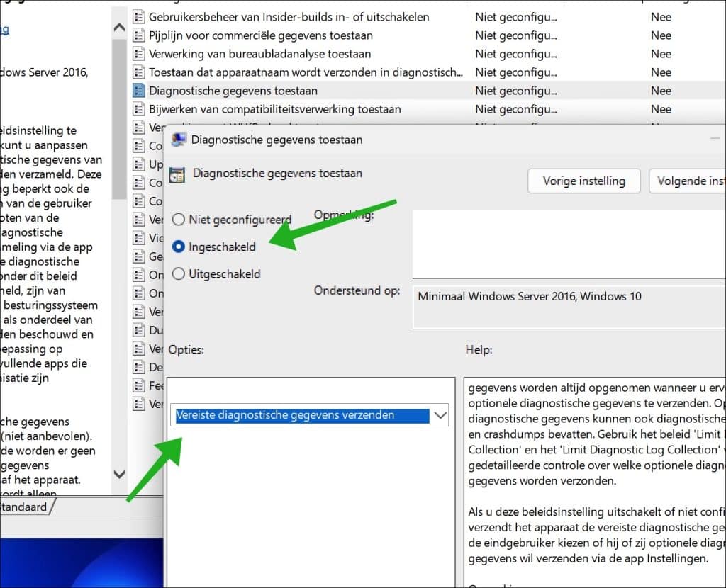This screenshot has width=726, height=588.
Task: Select the 'Uitgeschakeld' radio button
Action: [x=180, y=273]
